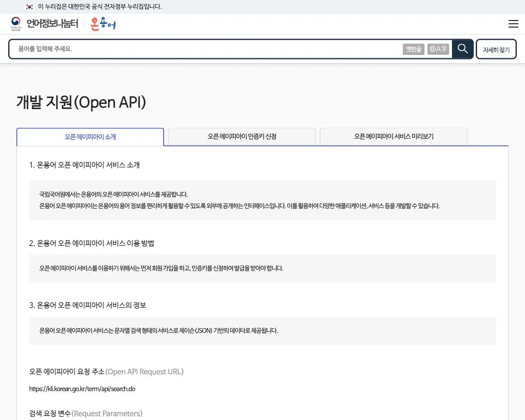
Task: Follow the kli.korean.go.kr API request URL
Action: pos(82,389)
